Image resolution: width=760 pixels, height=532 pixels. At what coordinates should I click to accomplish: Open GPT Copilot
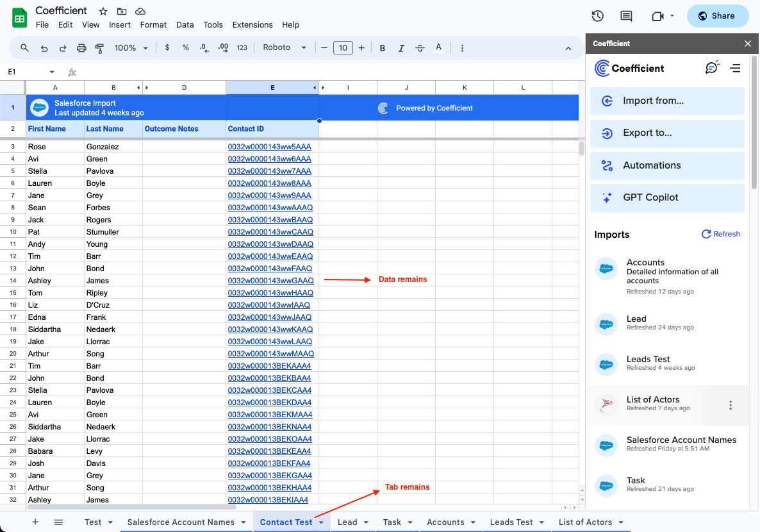(x=667, y=197)
